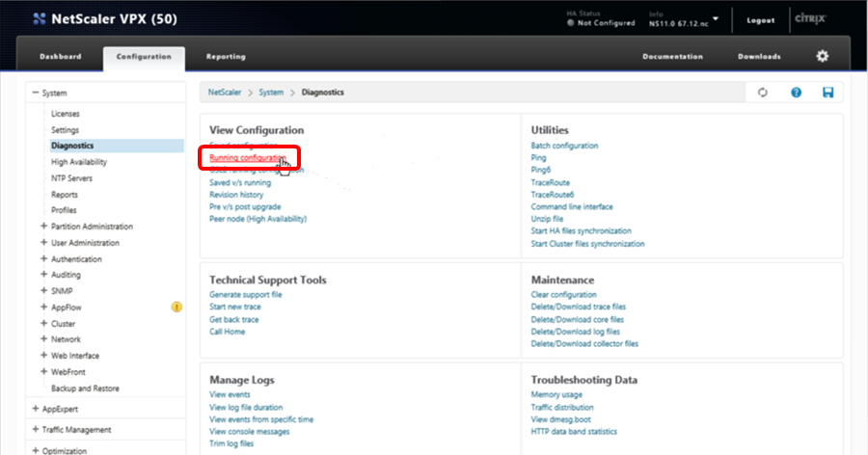Viewport: 868px width, 455px height.
Task: Open the TraceRoute6 link
Action: coord(553,195)
